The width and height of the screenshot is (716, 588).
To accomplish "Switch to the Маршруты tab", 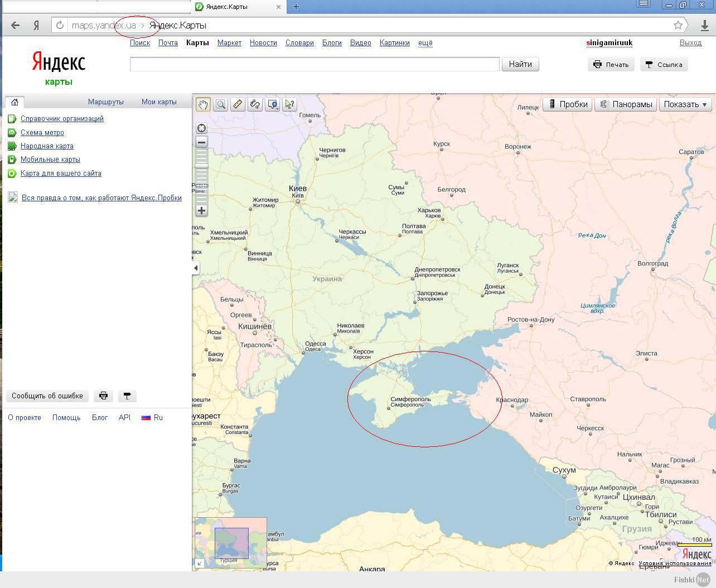I will [105, 102].
